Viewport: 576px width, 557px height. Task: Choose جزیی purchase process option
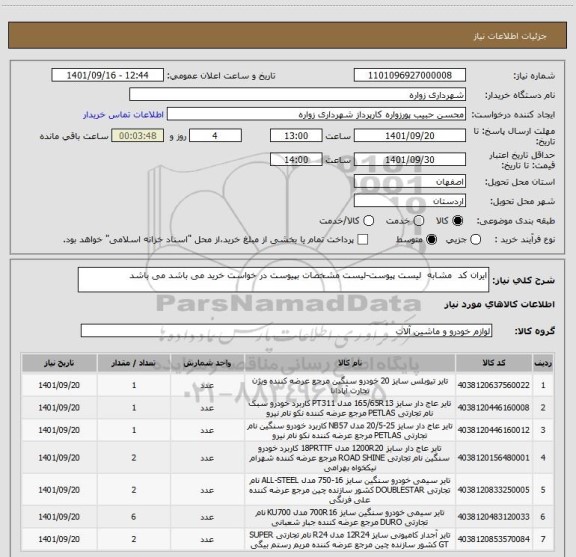coord(475,240)
